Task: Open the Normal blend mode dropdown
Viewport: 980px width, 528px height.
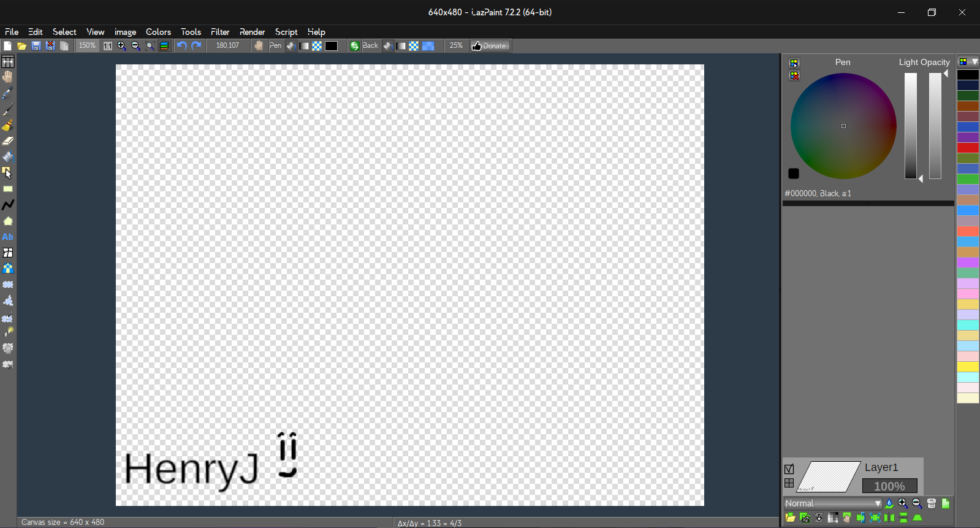Action: tap(832, 503)
